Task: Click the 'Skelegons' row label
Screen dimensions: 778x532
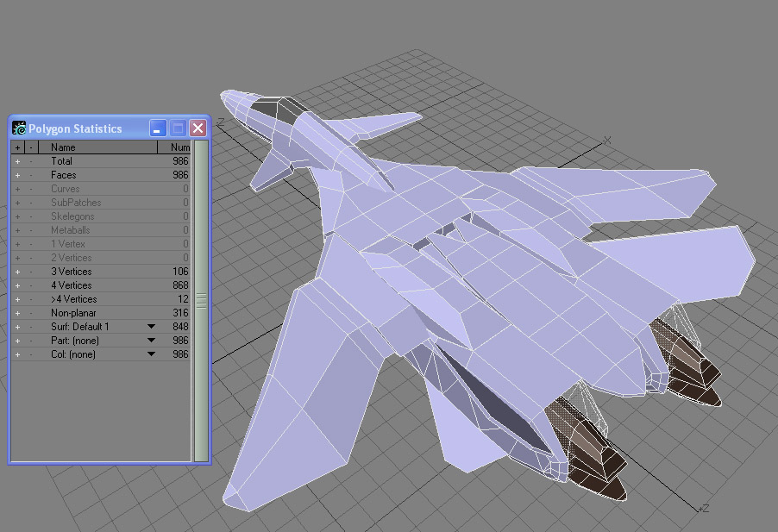Action: click(72, 216)
